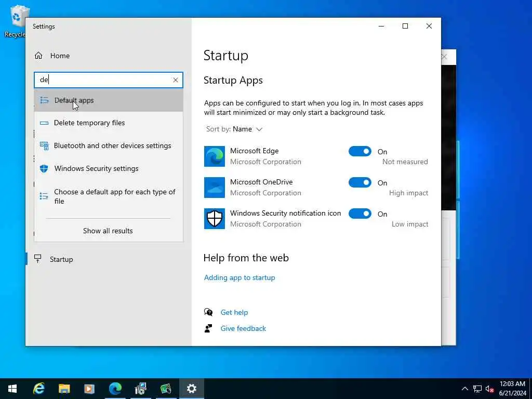
Task: Click the Microsoft OneDrive app icon
Action: (x=215, y=188)
